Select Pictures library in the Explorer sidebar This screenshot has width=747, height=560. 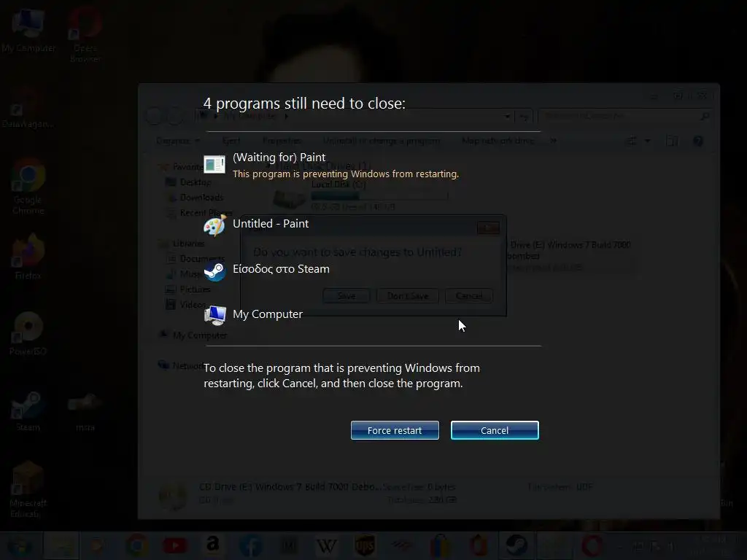[x=187, y=289]
